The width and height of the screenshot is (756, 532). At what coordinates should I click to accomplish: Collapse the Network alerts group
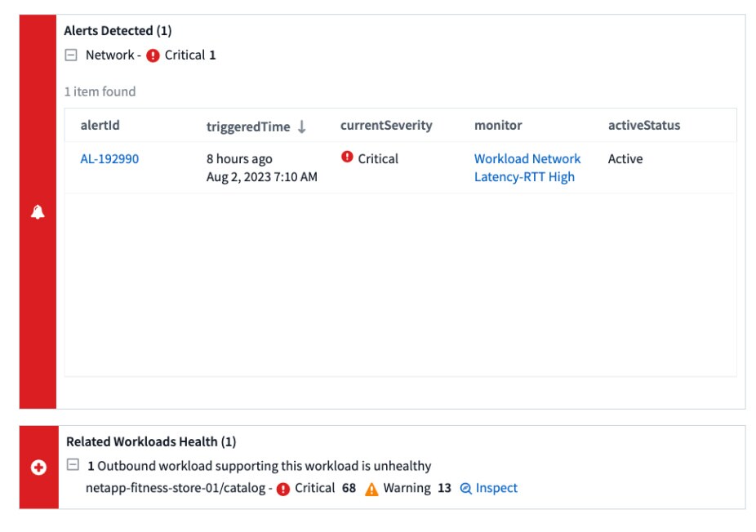tap(71, 55)
